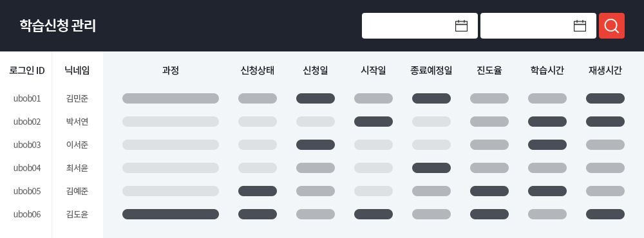Focus the first date input field
Viewport: 644px width, 238px height.
[x=420, y=26]
